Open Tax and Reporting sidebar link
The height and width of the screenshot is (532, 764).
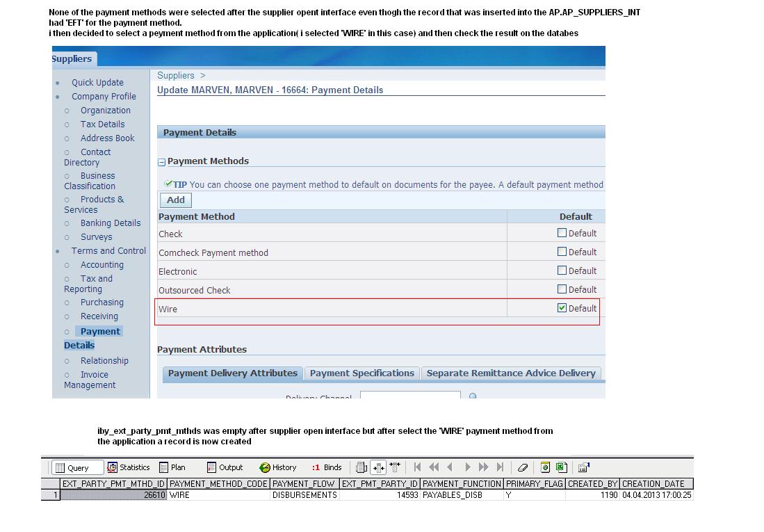(x=88, y=284)
